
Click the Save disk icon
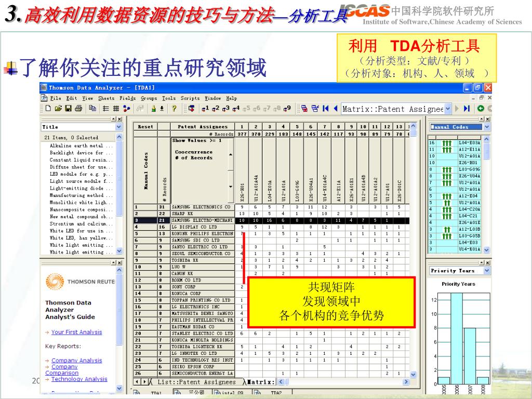click(68, 108)
